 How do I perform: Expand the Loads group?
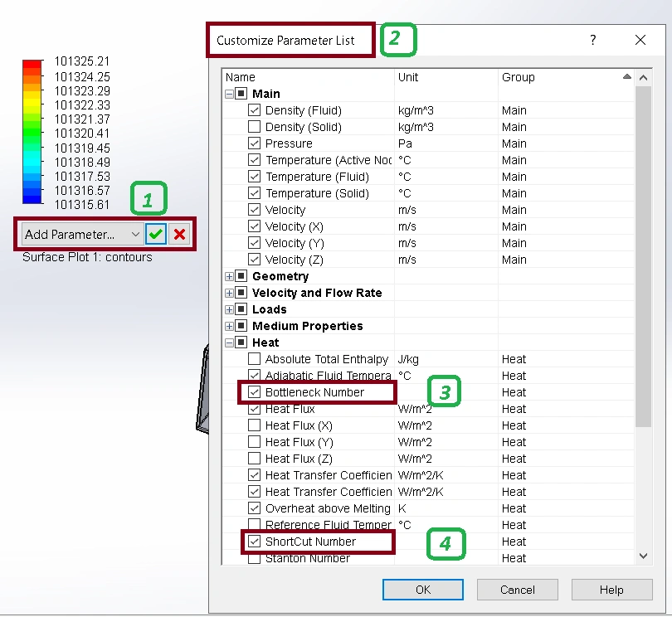pyautogui.click(x=229, y=309)
